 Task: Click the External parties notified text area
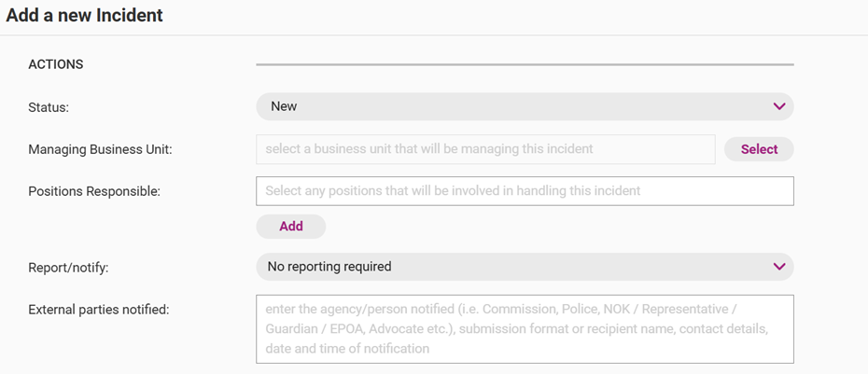[x=524, y=329]
